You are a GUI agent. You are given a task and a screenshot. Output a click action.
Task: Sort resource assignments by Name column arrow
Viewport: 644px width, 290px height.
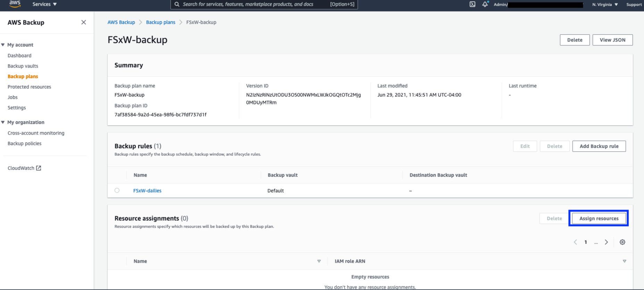coord(319,261)
